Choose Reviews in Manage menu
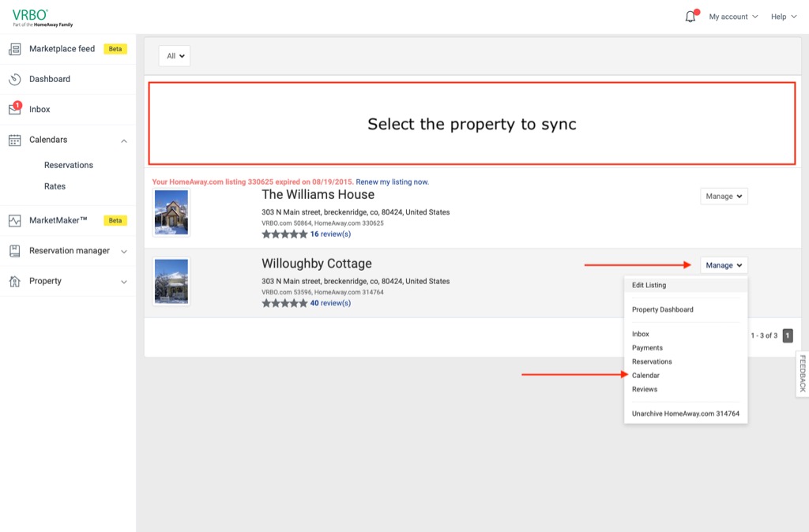The image size is (809, 532). (x=645, y=389)
